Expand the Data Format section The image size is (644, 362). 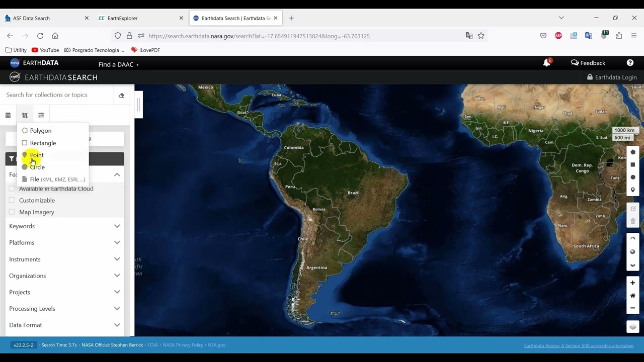(64, 325)
